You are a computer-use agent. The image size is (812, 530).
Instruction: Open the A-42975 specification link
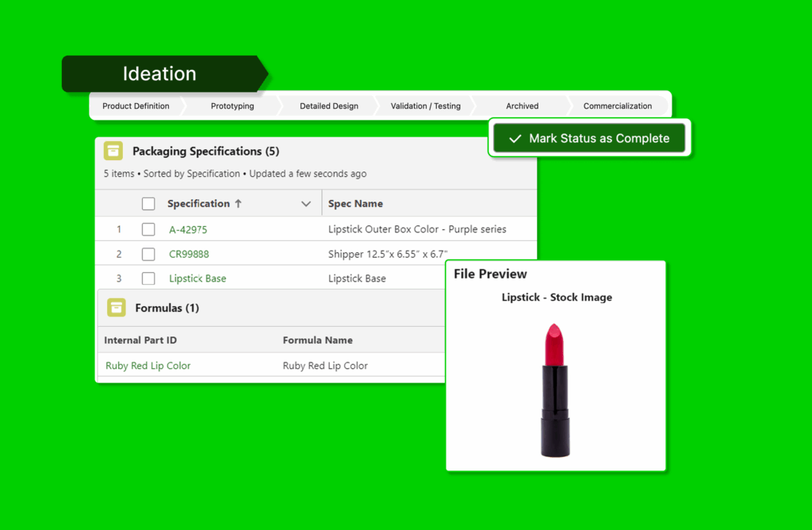[x=188, y=229]
